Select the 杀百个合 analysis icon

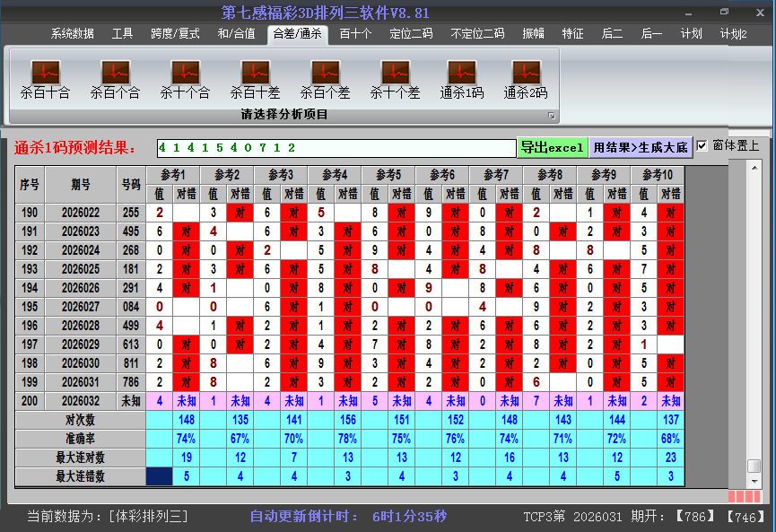pyautogui.click(x=115, y=73)
